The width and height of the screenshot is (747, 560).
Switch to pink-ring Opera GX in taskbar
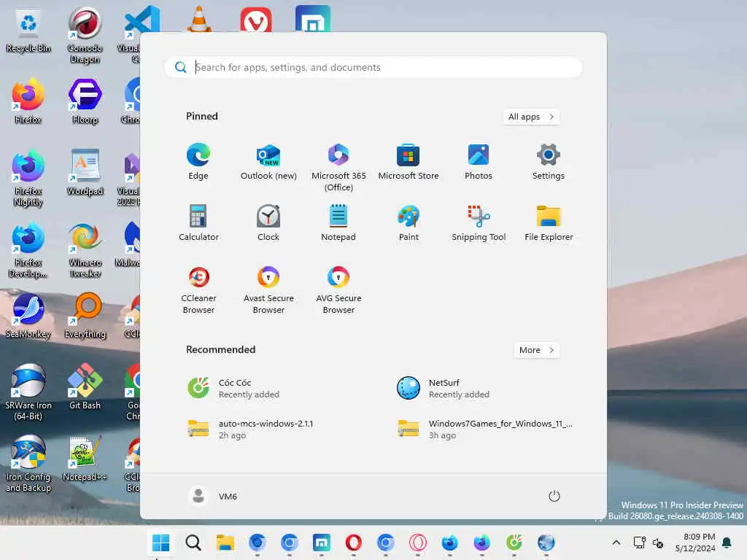tap(418, 542)
